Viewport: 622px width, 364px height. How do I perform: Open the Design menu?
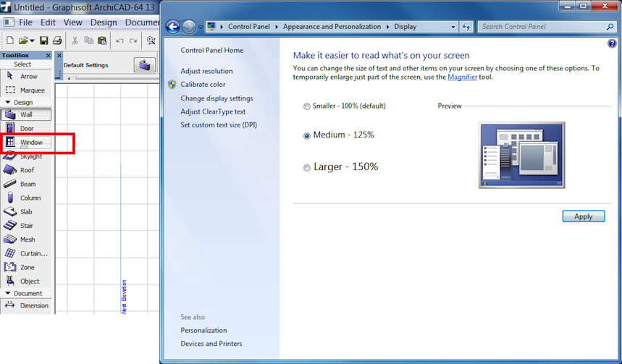[104, 22]
